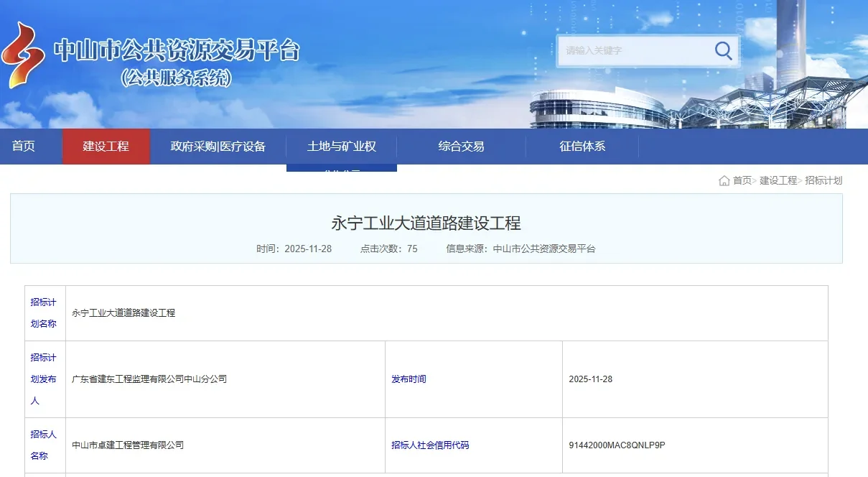Viewport: 868px width, 477px height.
Task: Click the 招标人名称 row label
Action: point(44,445)
